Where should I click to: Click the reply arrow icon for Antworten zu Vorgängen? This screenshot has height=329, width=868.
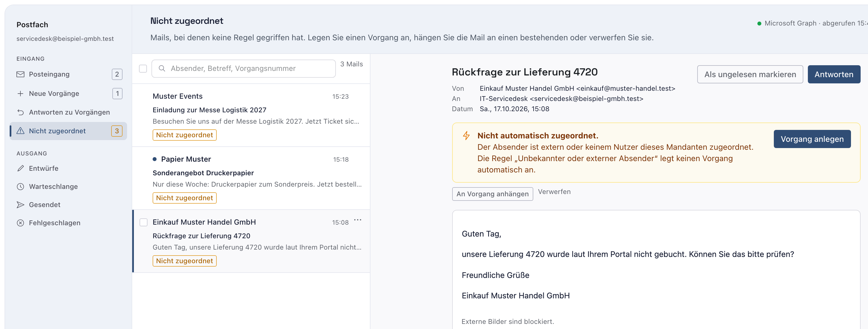tap(20, 112)
